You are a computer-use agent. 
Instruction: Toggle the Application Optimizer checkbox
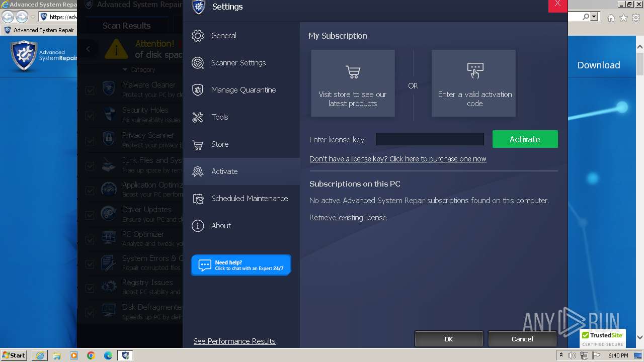pyautogui.click(x=90, y=191)
